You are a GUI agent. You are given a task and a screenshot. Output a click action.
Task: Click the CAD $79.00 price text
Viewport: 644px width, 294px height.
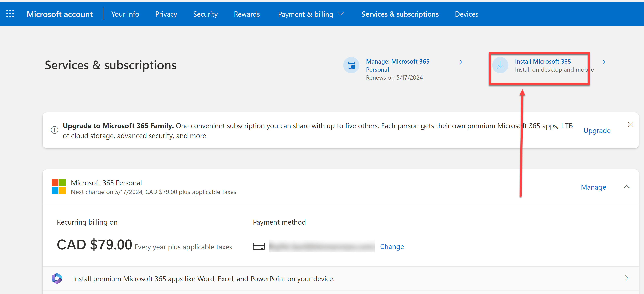pyautogui.click(x=94, y=244)
